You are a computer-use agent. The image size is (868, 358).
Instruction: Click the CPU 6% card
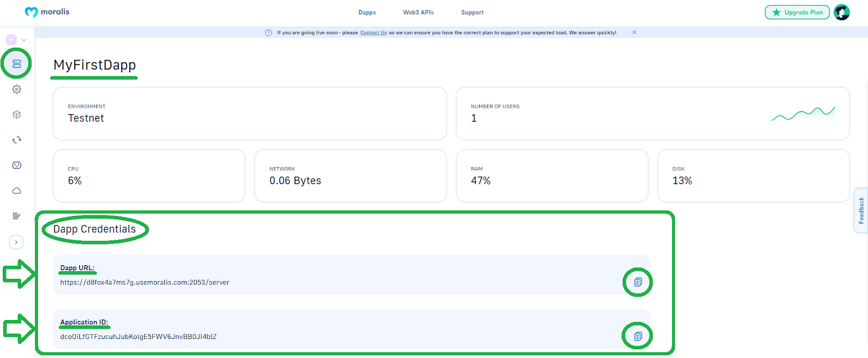[x=149, y=176]
